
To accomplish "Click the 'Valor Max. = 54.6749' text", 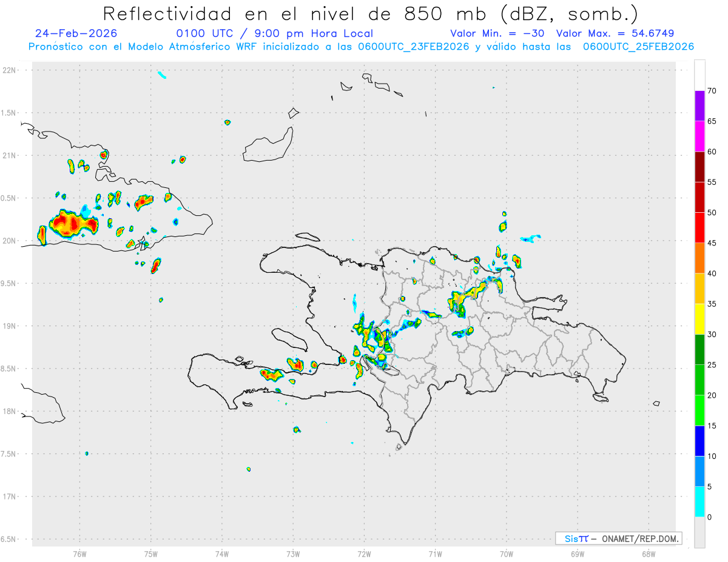I will pos(615,33).
